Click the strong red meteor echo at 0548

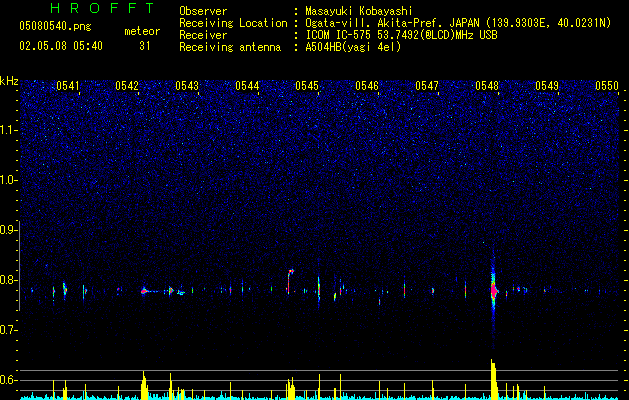point(494,290)
